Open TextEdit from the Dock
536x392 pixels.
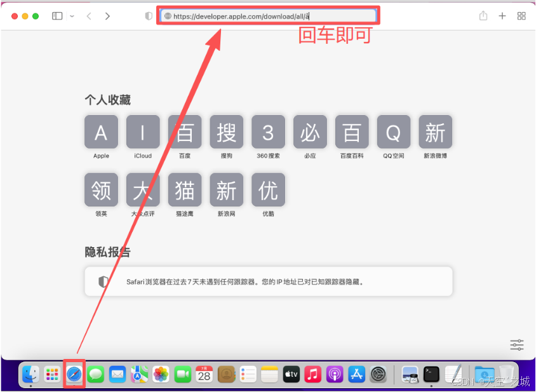tap(453, 374)
